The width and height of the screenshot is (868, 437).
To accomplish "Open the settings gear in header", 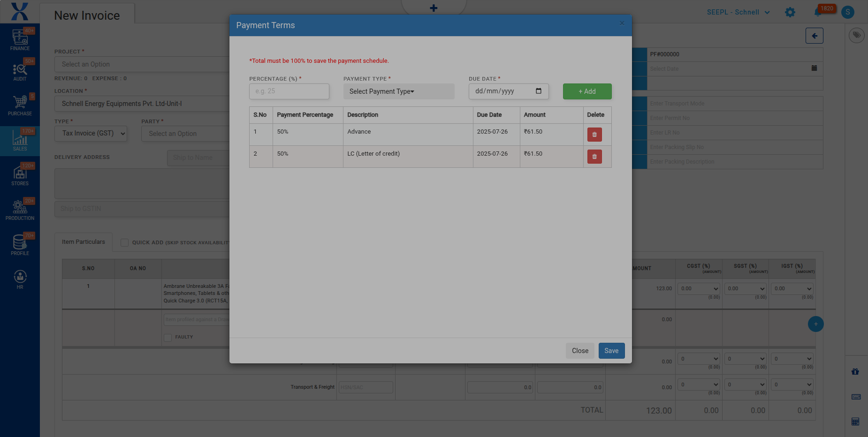I will point(790,12).
